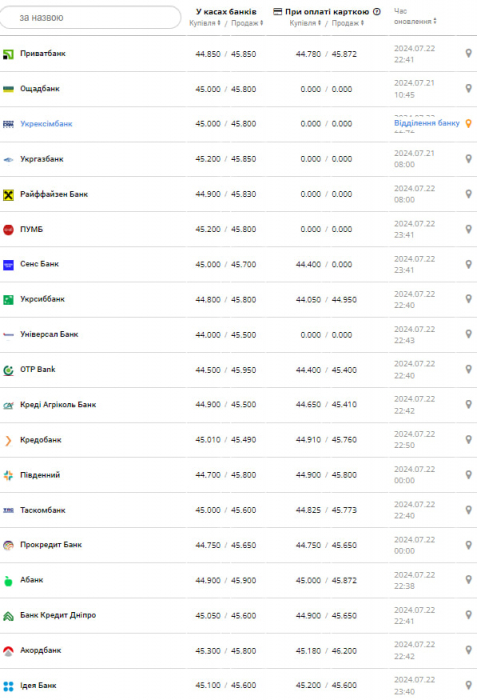Open the Приватбанк bank name
Viewport: 477px width, 700px height.
pos(43,54)
